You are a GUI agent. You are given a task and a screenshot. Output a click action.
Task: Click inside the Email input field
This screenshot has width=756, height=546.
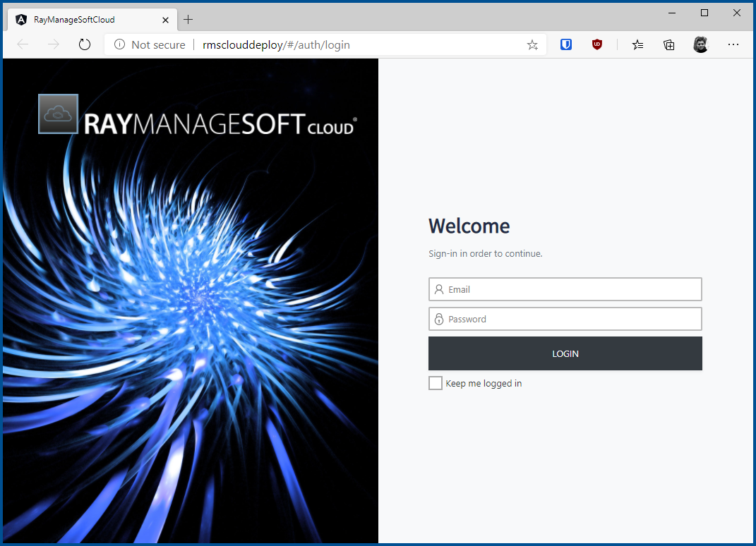coord(565,289)
